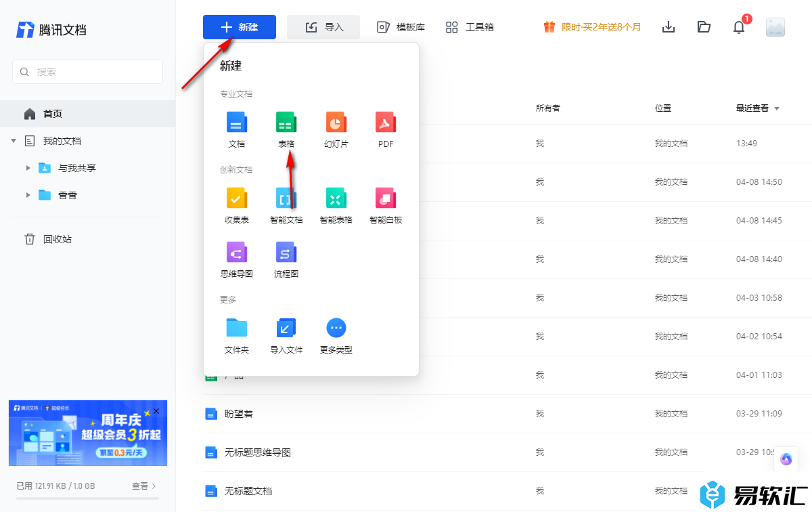
Task: Click the 导入 import button
Action: point(323,27)
